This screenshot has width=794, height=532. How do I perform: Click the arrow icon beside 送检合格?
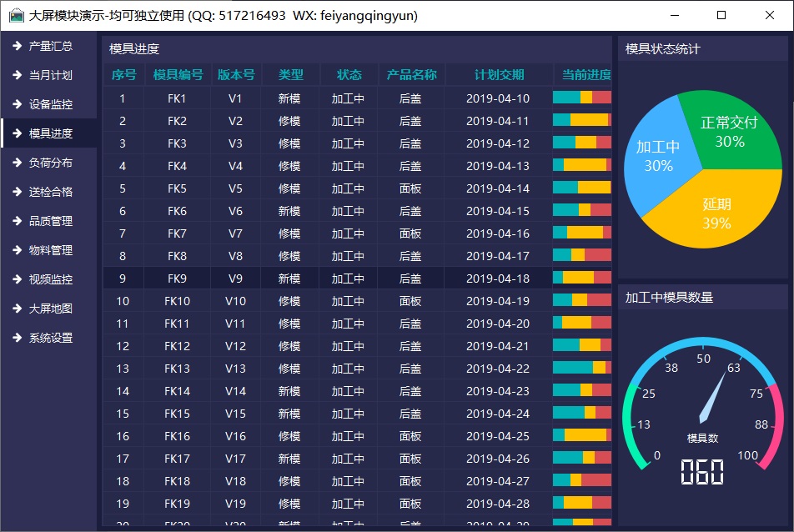tap(16, 192)
